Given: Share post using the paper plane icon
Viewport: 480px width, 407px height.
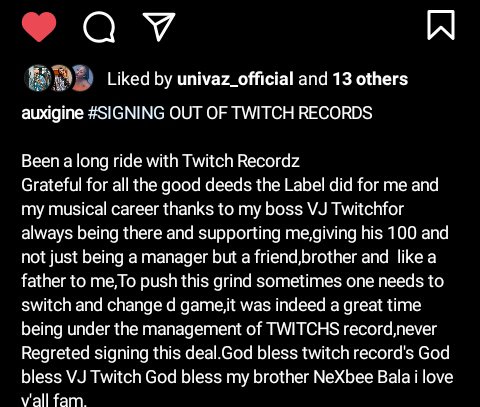Looking at the screenshot, I should pyautogui.click(x=159, y=27).
